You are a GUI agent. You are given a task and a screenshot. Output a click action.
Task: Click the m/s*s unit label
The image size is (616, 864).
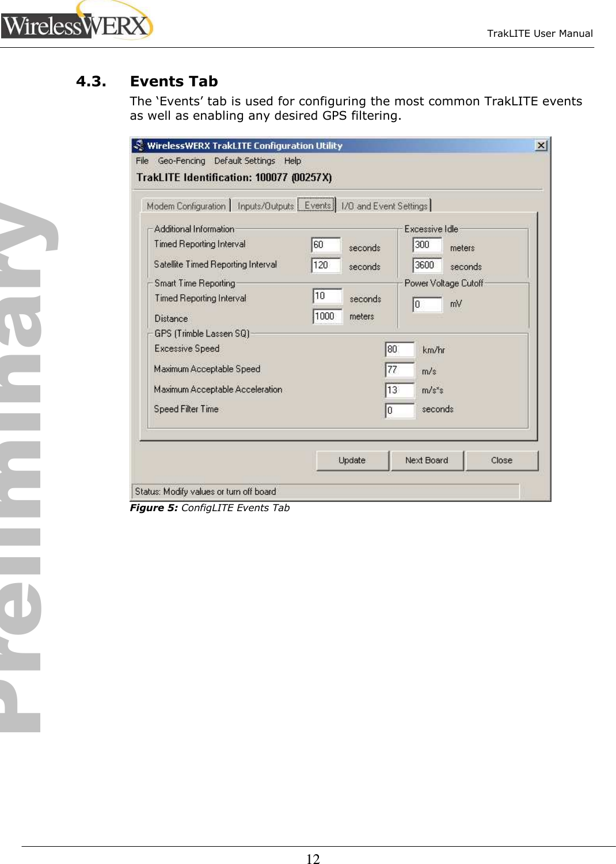[x=432, y=390]
